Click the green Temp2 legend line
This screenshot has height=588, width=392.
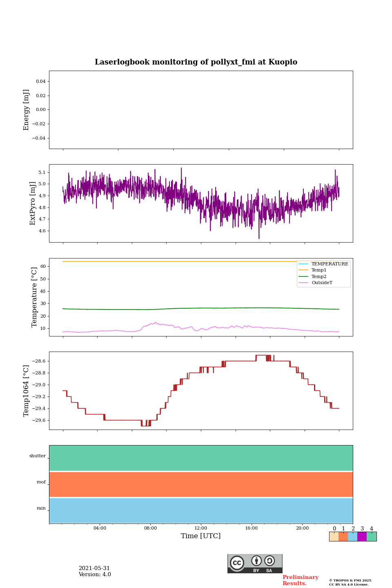tap(303, 276)
